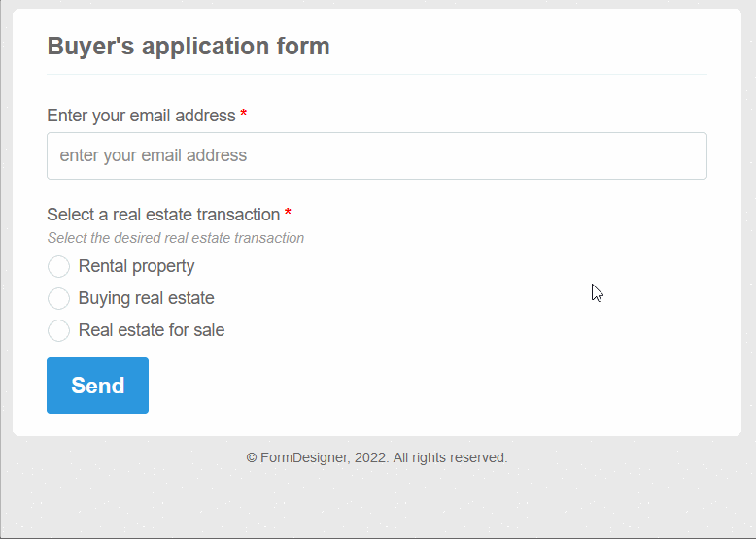The image size is (756, 539).
Task: Click the "enter your email address" placeholder text
Action: pos(154,155)
